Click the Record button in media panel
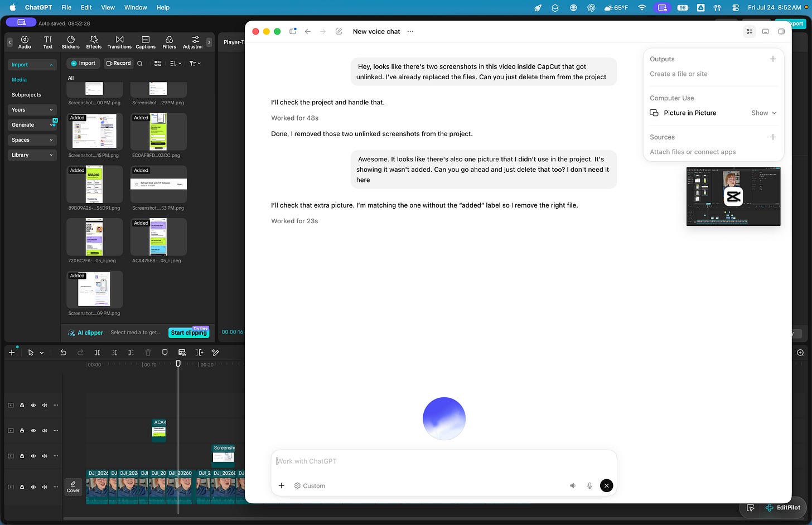The height and width of the screenshot is (525, 812). point(118,64)
